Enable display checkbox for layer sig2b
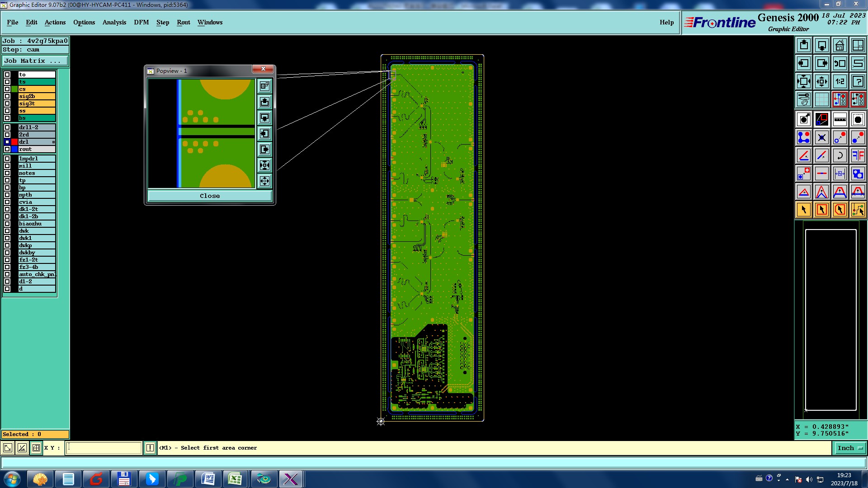Viewport: 868px width, 488px height. pyautogui.click(x=7, y=96)
